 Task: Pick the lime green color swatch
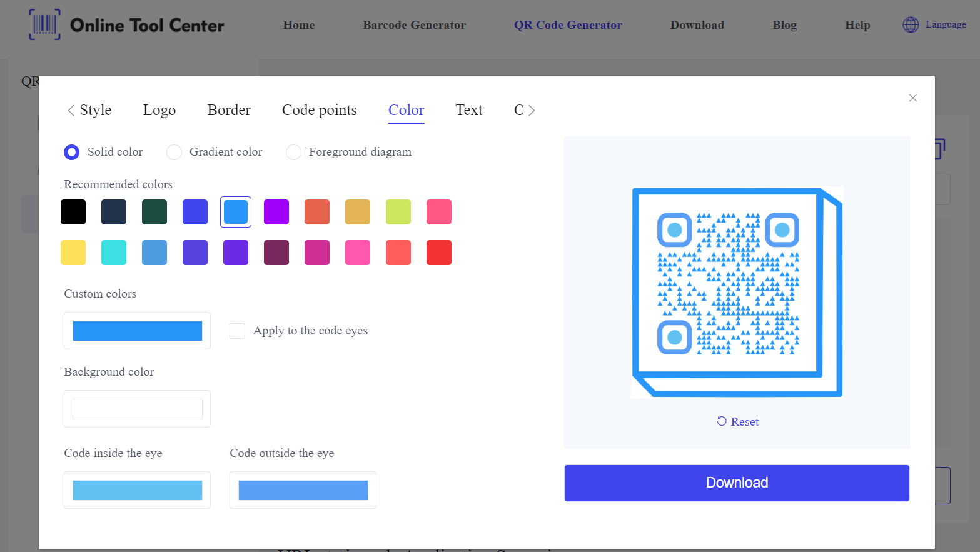click(398, 212)
